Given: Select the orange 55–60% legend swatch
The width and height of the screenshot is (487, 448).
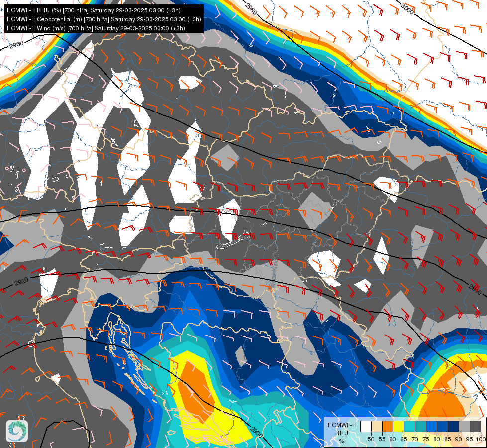Looking at the screenshot, I should click(x=388, y=426).
